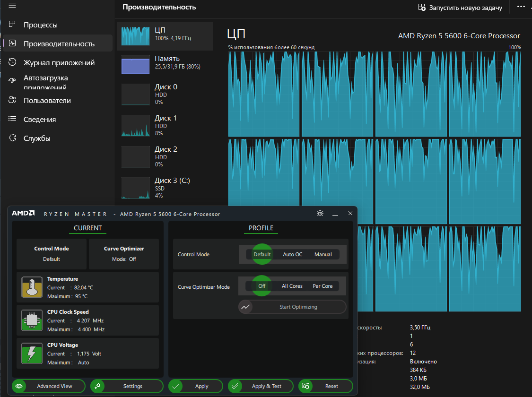Switch to the PROFILE tab header

(x=261, y=228)
